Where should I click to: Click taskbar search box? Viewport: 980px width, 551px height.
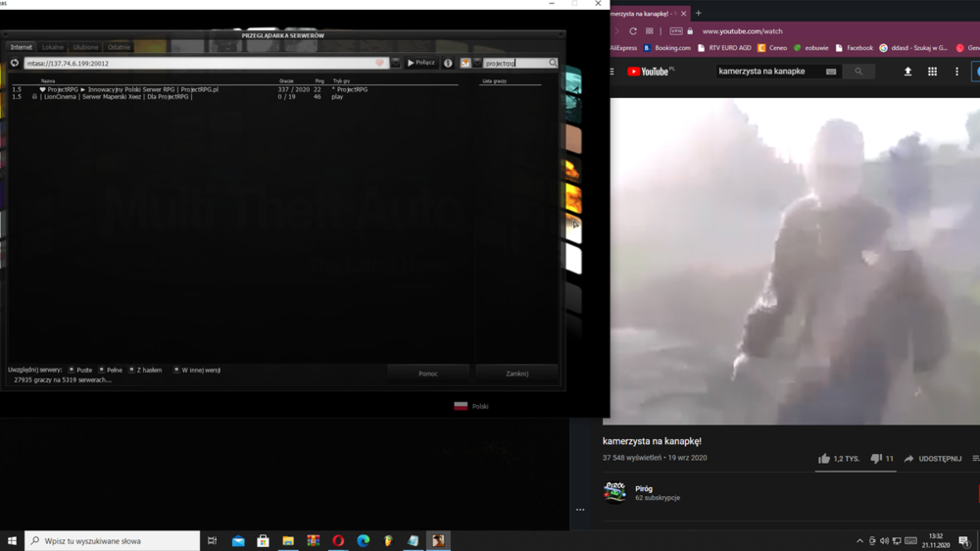[x=113, y=541]
